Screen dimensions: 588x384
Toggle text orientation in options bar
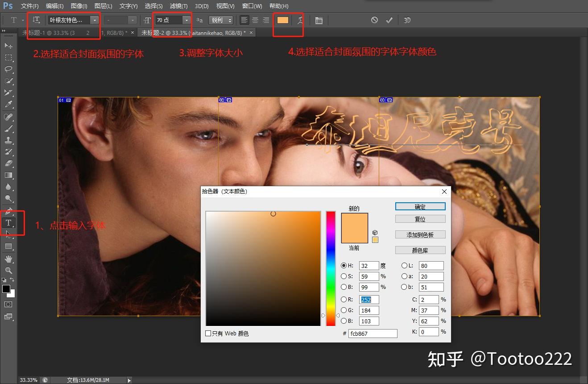click(37, 20)
